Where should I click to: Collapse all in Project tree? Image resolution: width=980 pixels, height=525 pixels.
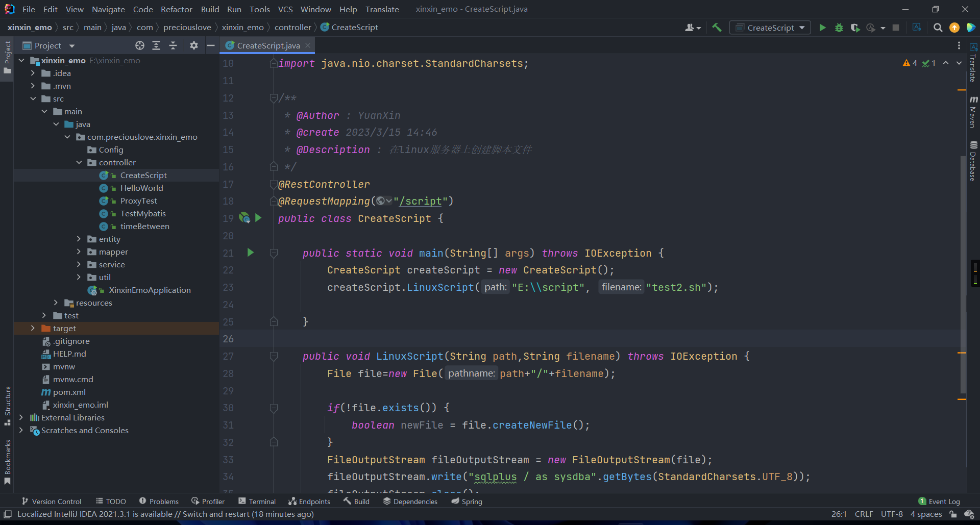(173, 45)
